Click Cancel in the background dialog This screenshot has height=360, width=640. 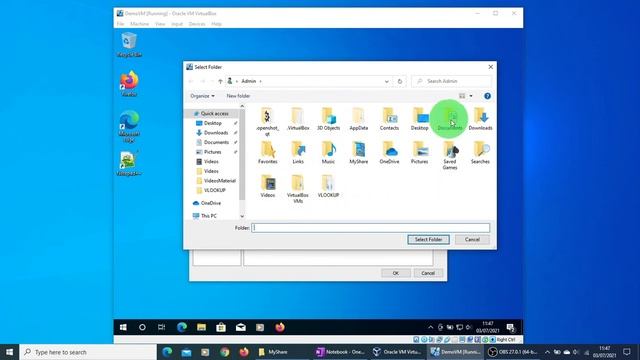[428, 273]
